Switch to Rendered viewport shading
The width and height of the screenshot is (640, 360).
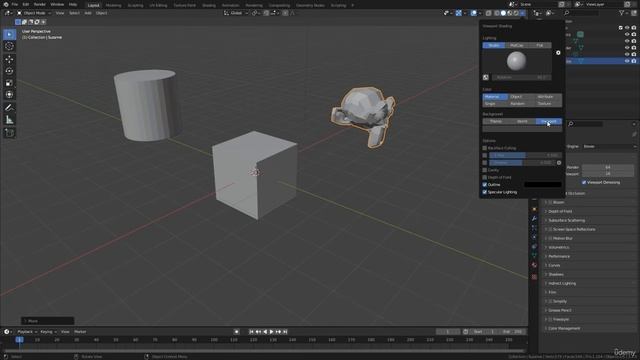coord(516,13)
